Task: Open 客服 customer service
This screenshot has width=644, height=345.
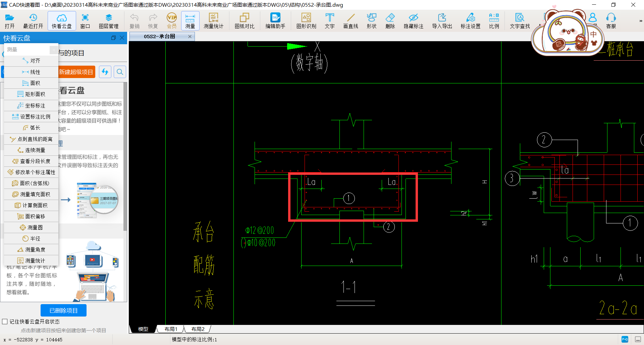Action: coord(611,21)
